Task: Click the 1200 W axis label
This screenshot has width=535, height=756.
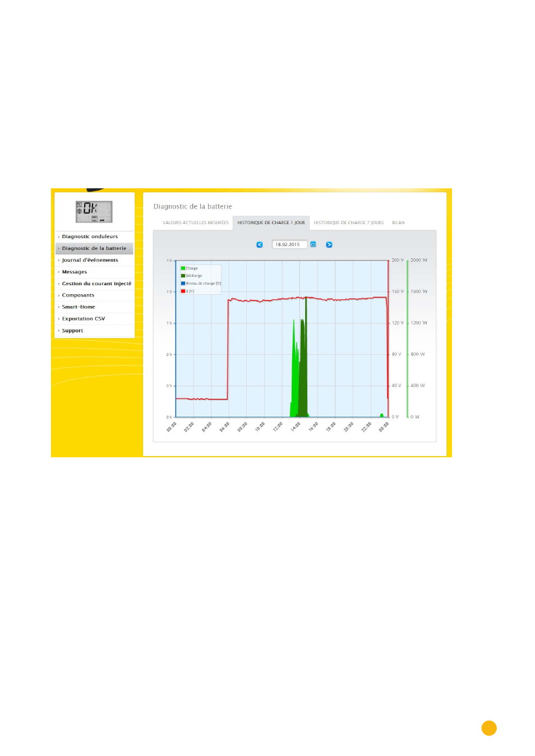Action: pos(418,323)
